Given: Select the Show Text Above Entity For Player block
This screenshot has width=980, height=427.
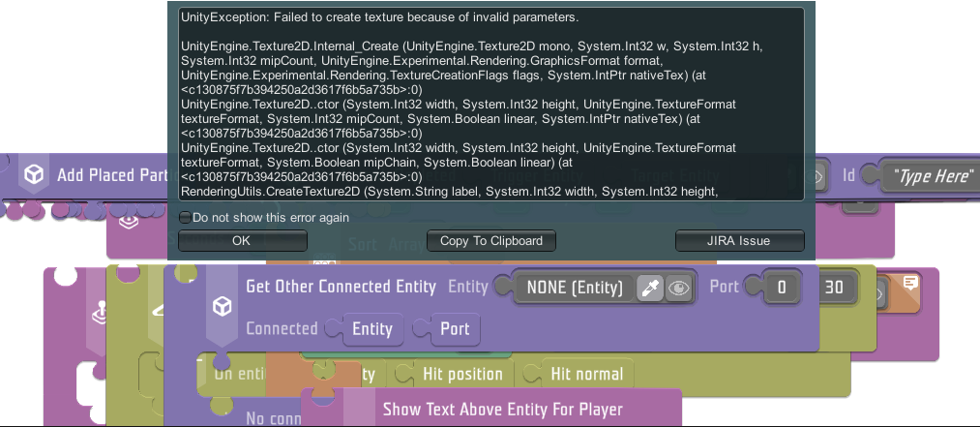Looking at the screenshot, I should (502, 409).
